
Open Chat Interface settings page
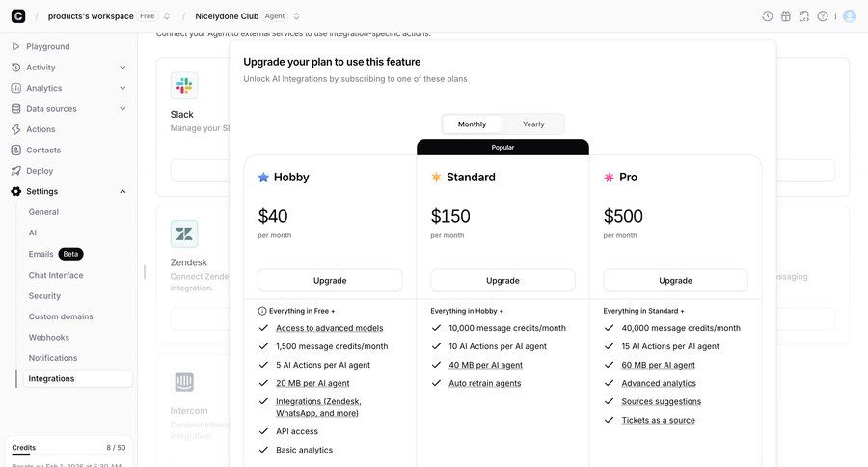(x=56, y=275)
